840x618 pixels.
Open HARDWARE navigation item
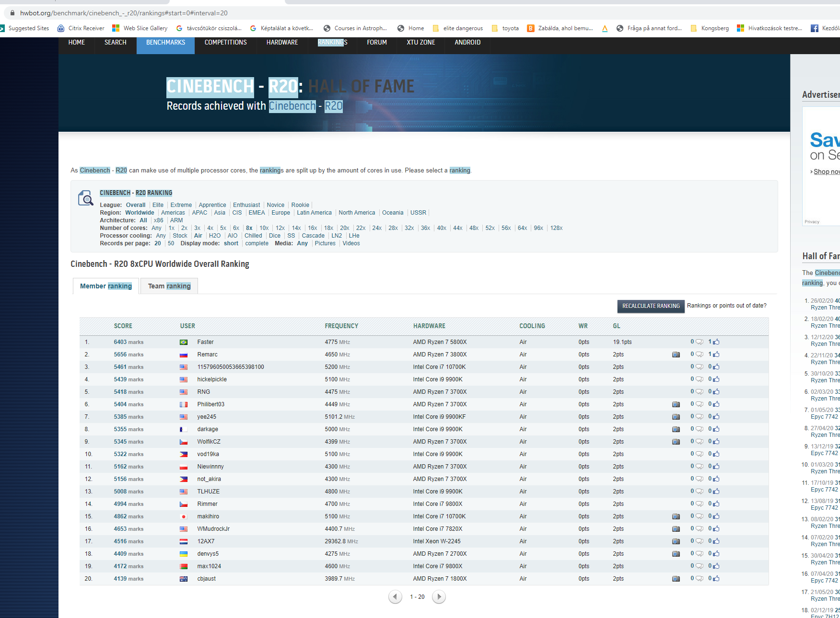(x=282, y=43)
